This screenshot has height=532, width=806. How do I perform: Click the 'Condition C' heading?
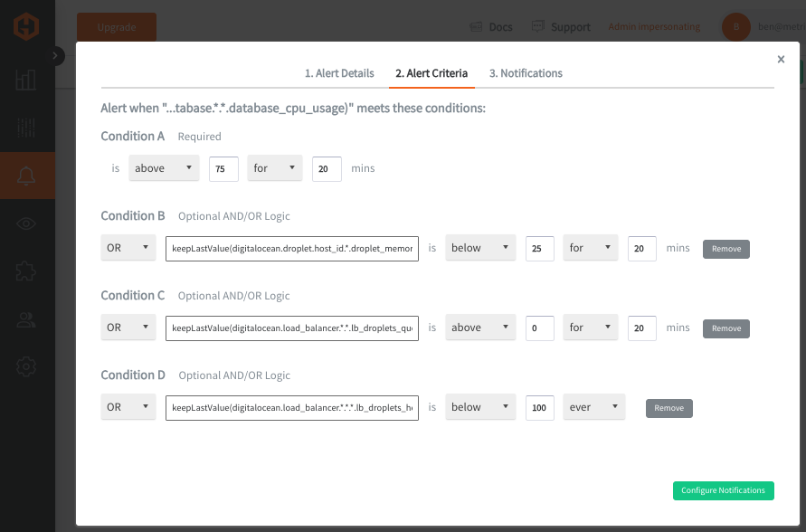coord(133,296)
